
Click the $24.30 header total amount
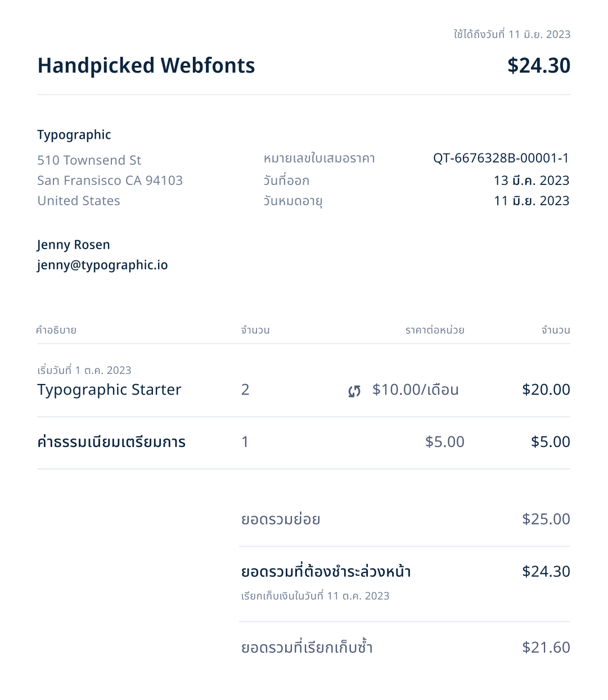[x=539, y=65]
